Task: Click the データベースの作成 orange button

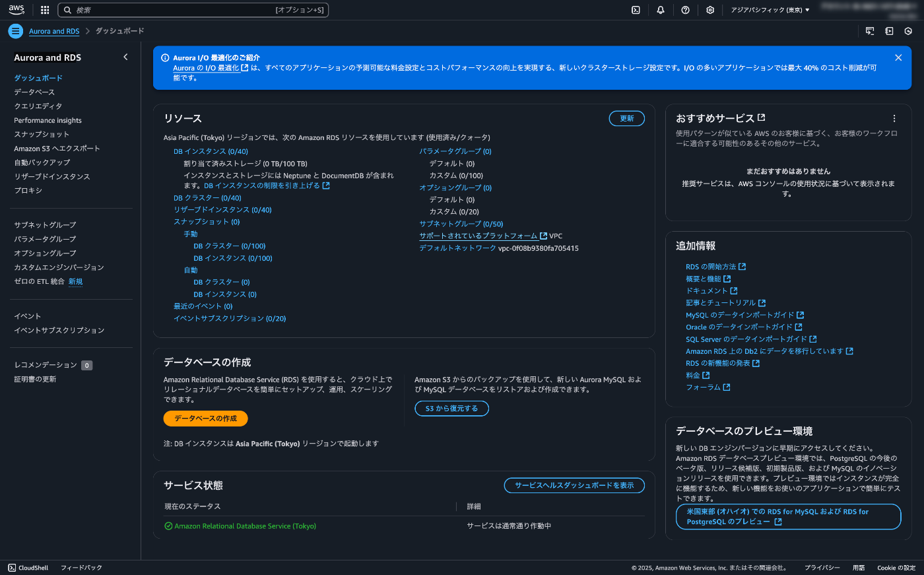Action: coord(205,419)
